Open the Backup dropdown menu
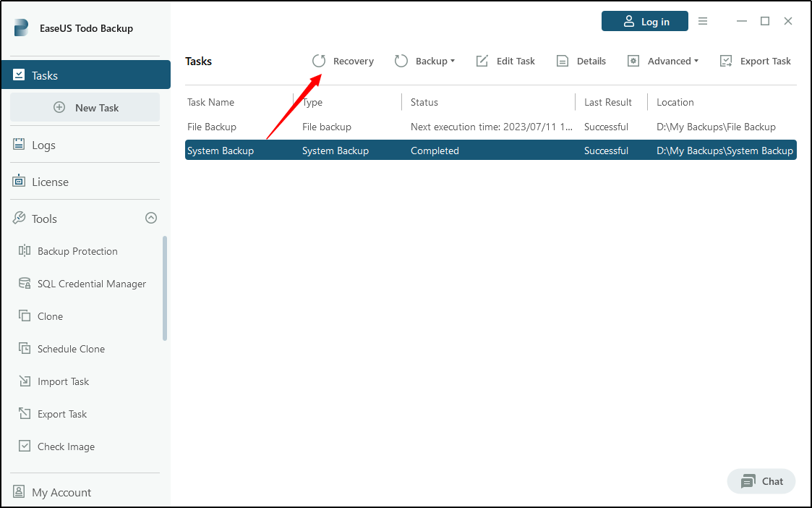The image size is (812, 508). pyautogui.click(x=425, y=61)
